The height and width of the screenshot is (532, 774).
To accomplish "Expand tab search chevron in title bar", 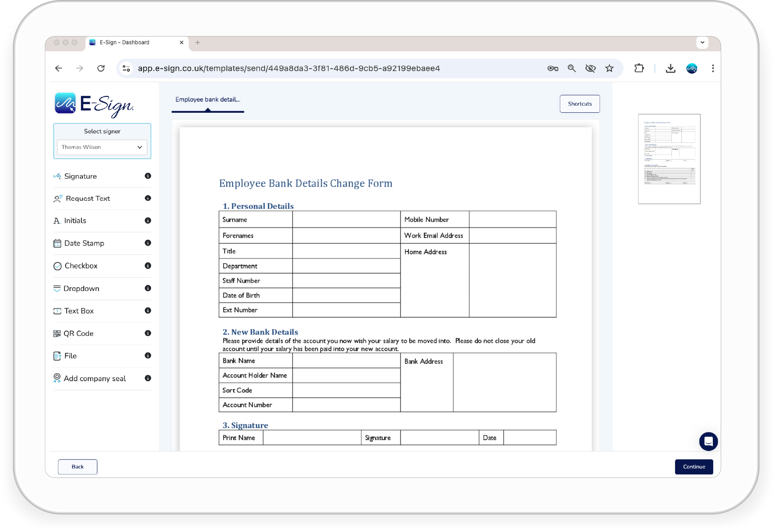I will (x=702, y=42).
